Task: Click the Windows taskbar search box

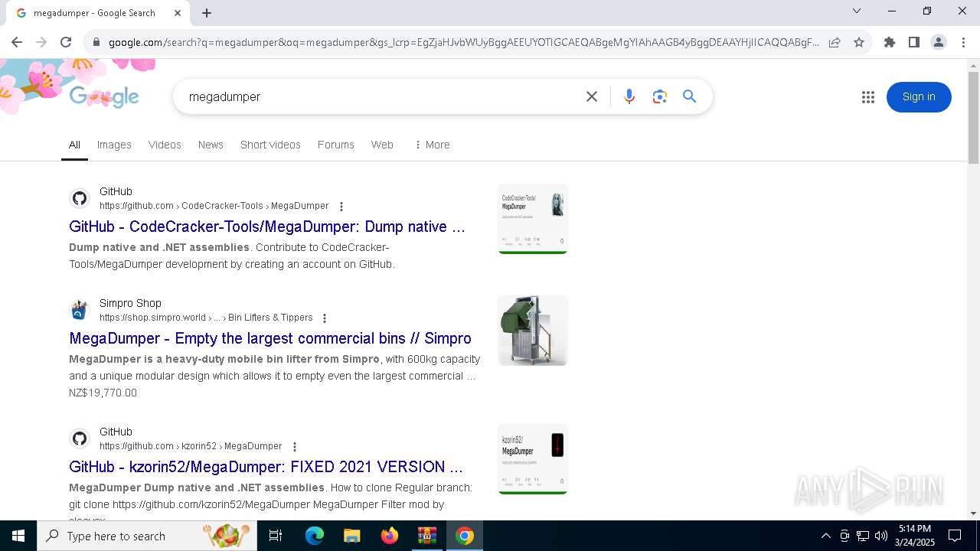Action: click(x=147, y=536)
